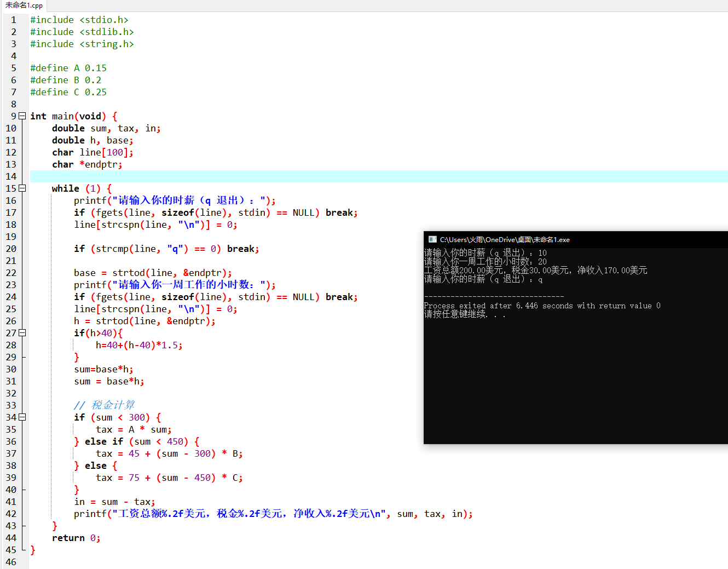
Task: Click on '#include <stdio.h>' line
Action: (79, 20)
